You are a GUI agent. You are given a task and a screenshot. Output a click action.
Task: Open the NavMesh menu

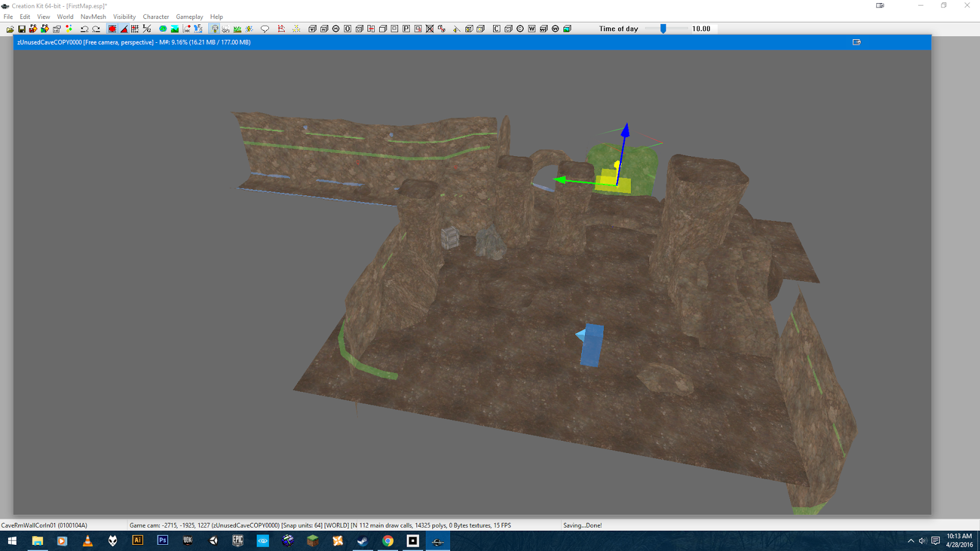point(92,17)
